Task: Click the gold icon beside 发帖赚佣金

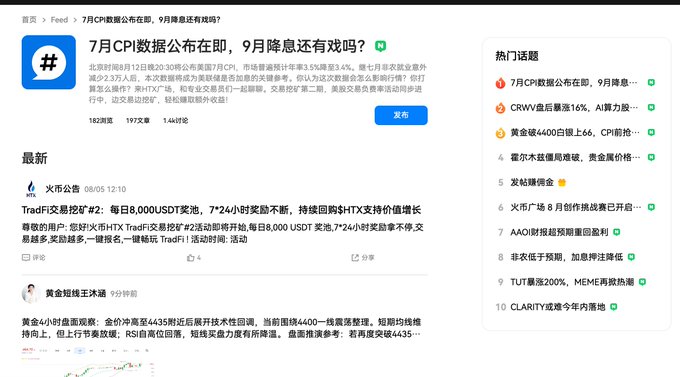Action: (x=562, y=183)
